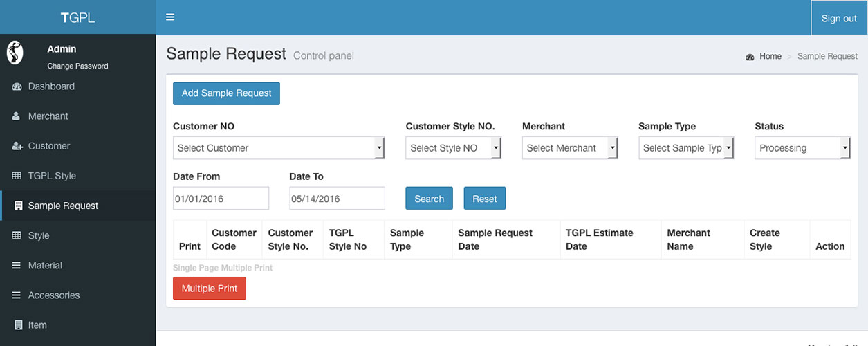868x346 pixels.
Task: Click the red Multiple Print button
Action: [x=209, y=289]
